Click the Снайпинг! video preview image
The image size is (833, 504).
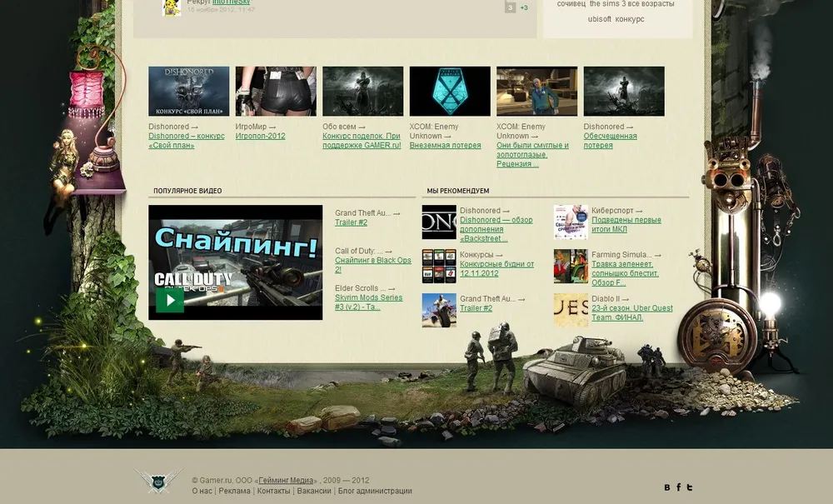[x=236, y=262]
